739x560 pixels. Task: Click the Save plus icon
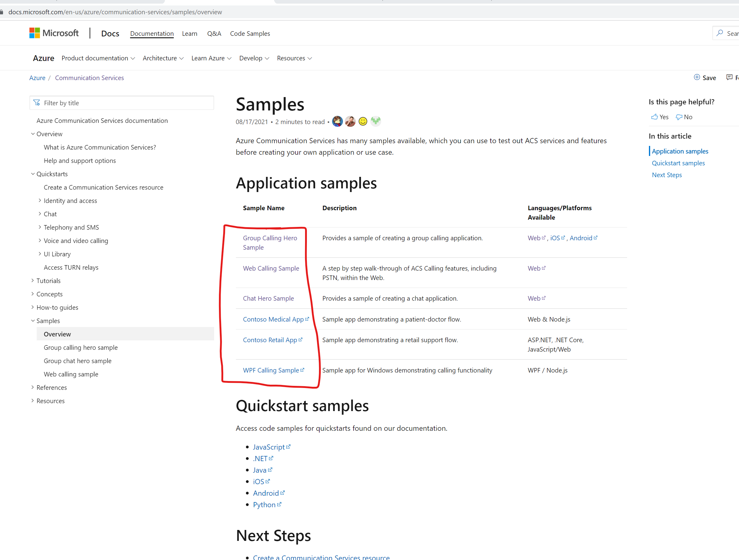(x=697, y=77)
